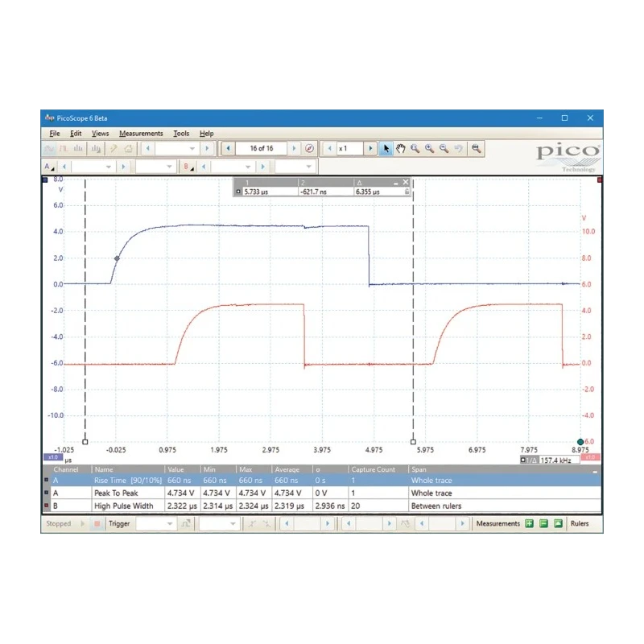644x644 pixels.
Task: Switch to persistence mode icon
Action: (64, 148)
